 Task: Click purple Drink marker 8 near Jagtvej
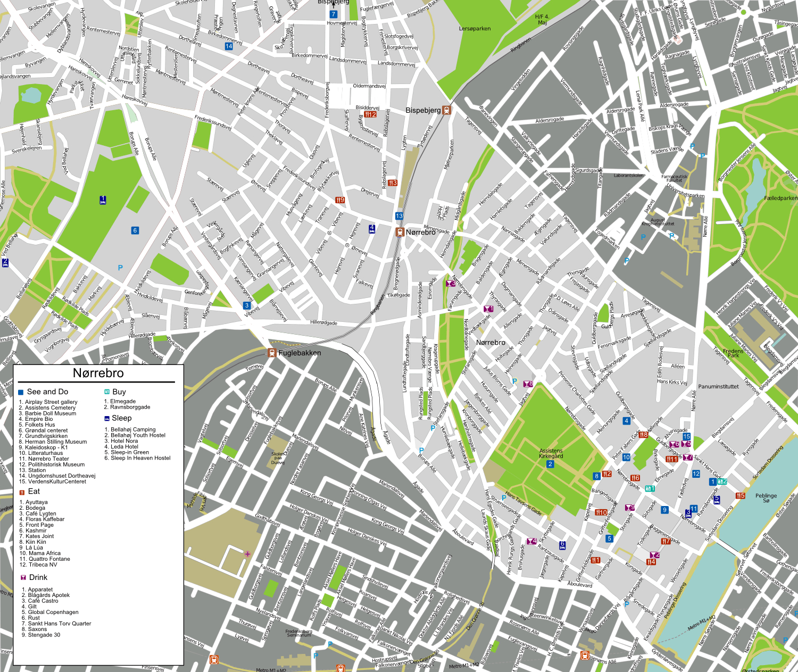point(528,384)
